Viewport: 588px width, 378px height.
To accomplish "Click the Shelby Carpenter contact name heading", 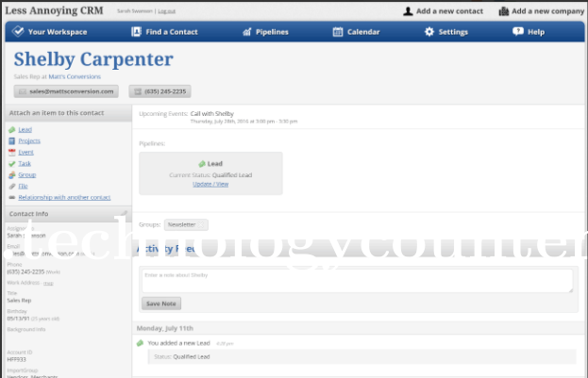I will point(93,59).
